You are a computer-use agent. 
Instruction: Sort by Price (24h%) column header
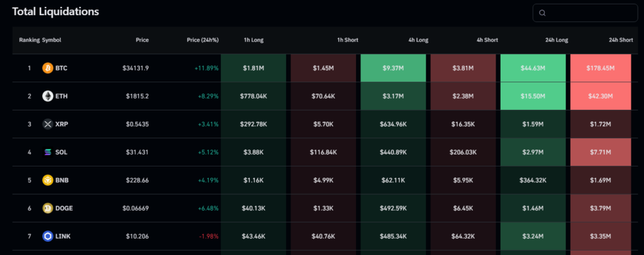(203, 40)
